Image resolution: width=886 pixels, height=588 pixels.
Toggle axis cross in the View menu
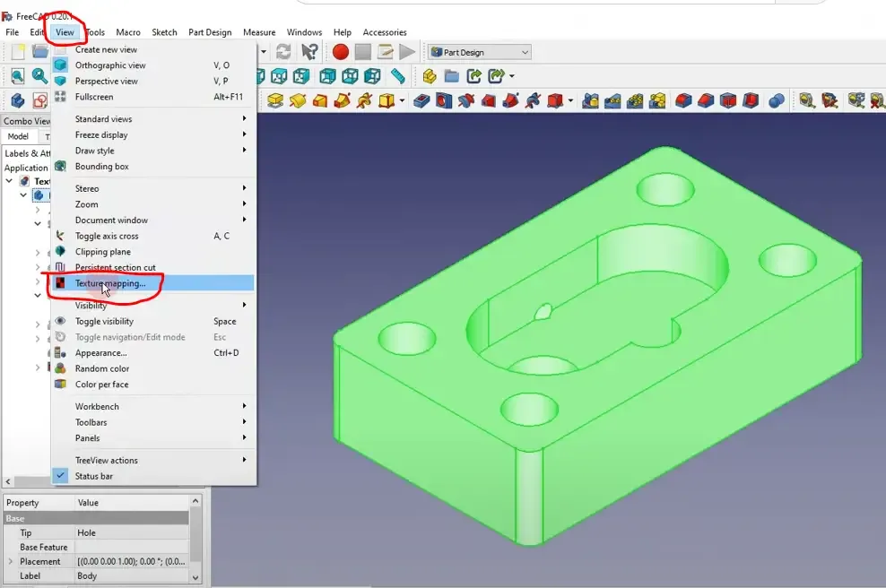[153, 236]
